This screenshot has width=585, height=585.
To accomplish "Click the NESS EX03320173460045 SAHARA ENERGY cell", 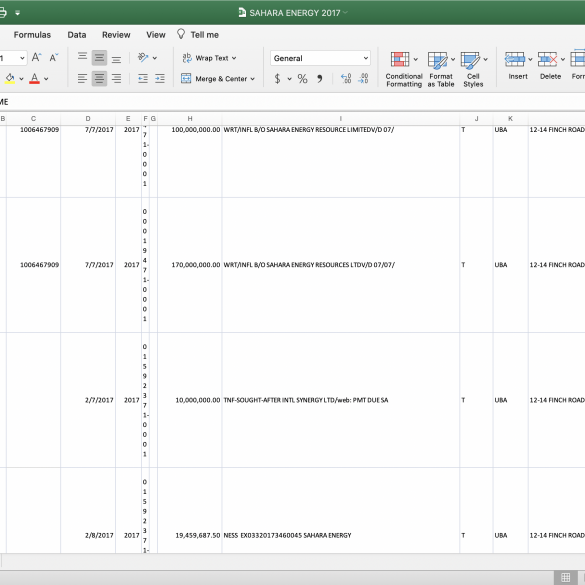I will coord(341,511).
